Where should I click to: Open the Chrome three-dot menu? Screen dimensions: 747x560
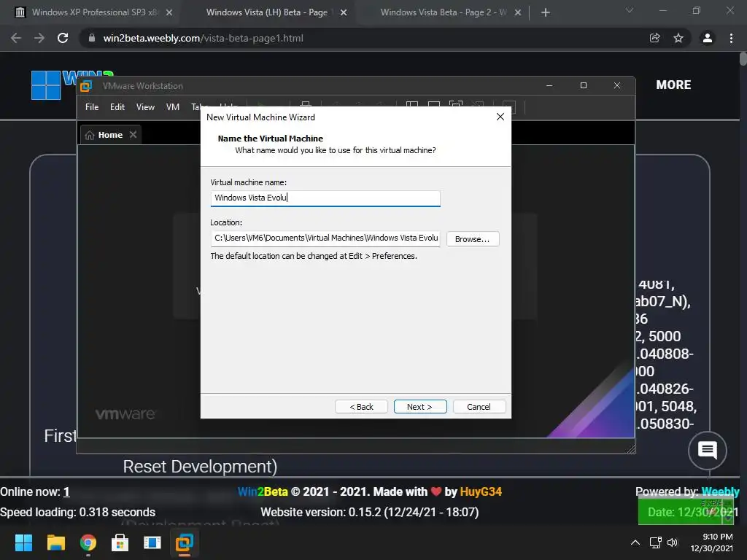click(x=731, y=38)
